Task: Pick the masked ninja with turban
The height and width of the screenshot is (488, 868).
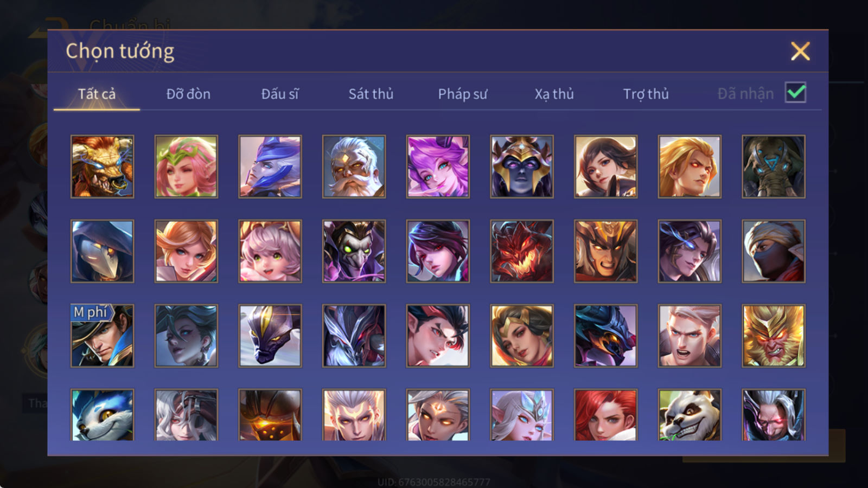Action: tap(774, 251)
